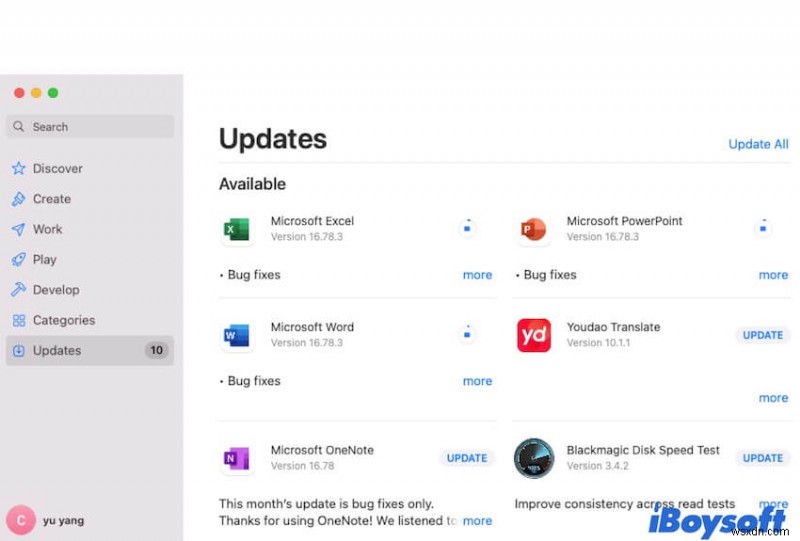Screen dimensions: 800x541
Task: Open the Play section
Action: pos(90,260)
